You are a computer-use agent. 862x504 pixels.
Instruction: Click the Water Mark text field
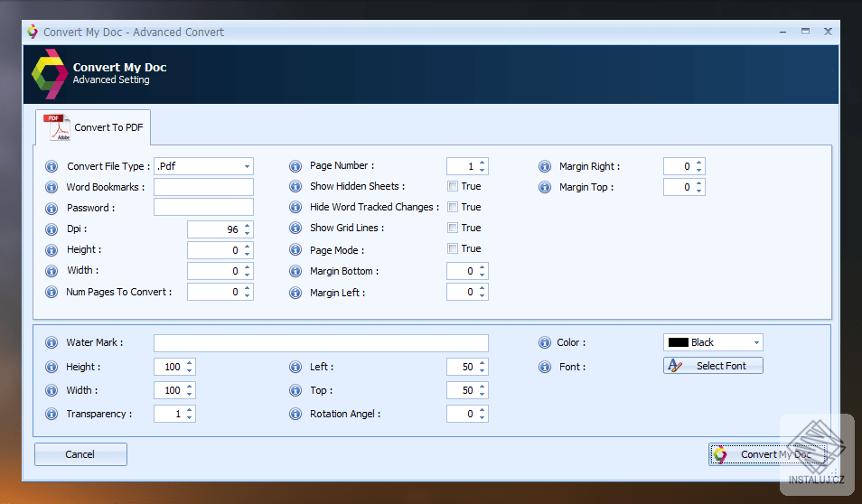(321, 343)
